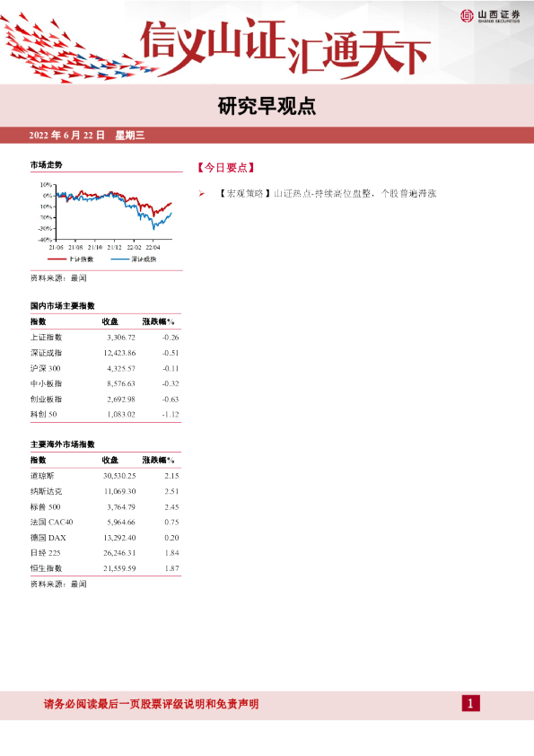Click the 收盘 header of overseas table
This screenshot has width=534, height=756.
[x=109, y=460]
